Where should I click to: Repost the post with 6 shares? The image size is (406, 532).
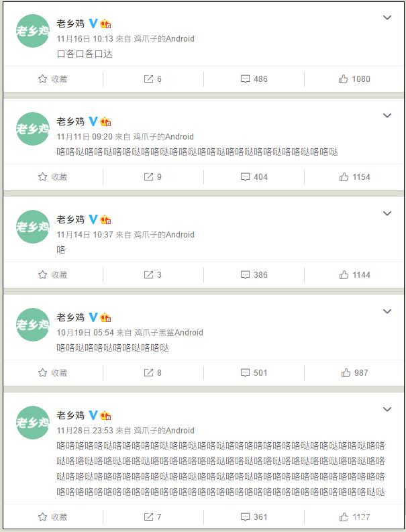coord(153,79)
